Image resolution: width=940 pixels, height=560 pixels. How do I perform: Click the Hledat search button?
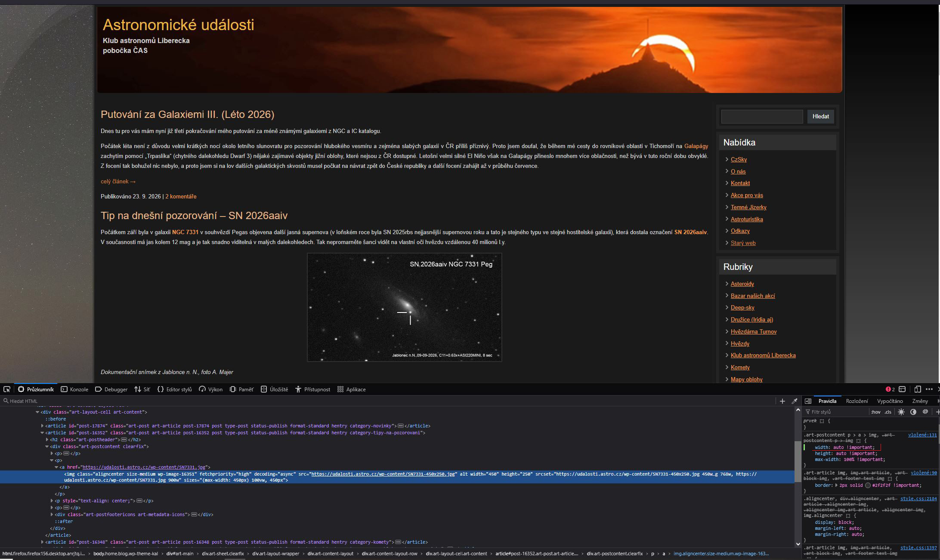coord(821,116)
